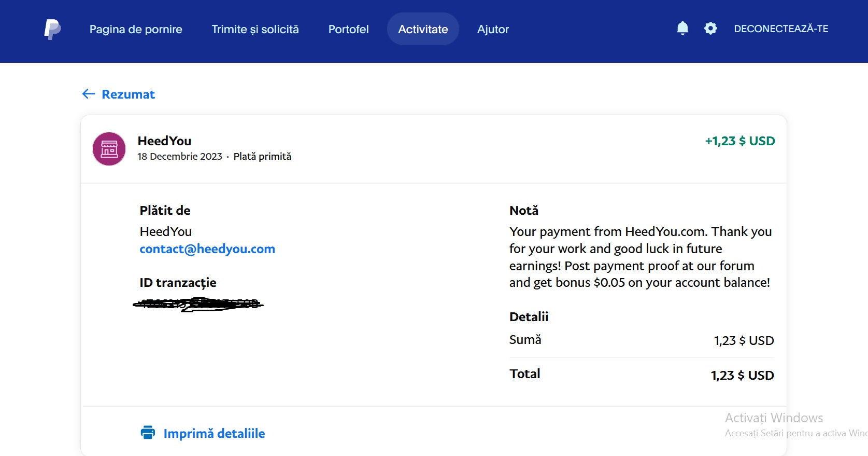The image size is (868, 456).
Task: Click the +1,23 $ USD green amount
Action: point(740,141)
